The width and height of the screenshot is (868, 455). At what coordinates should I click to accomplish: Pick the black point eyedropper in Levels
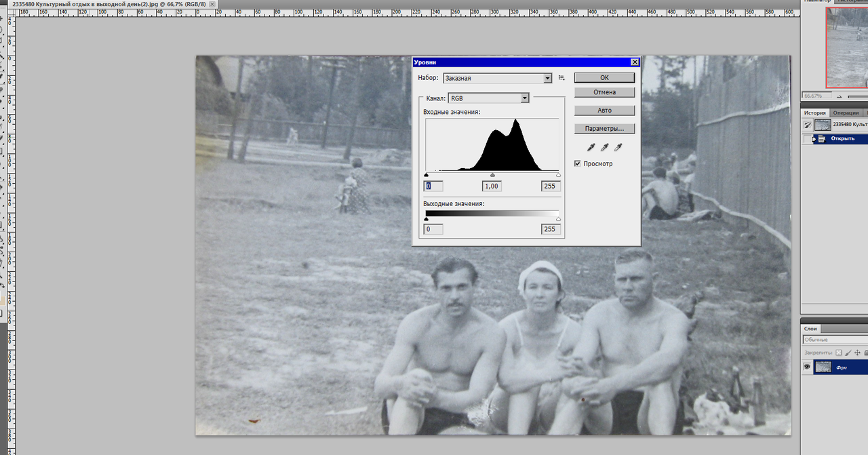tap(591, 147)
